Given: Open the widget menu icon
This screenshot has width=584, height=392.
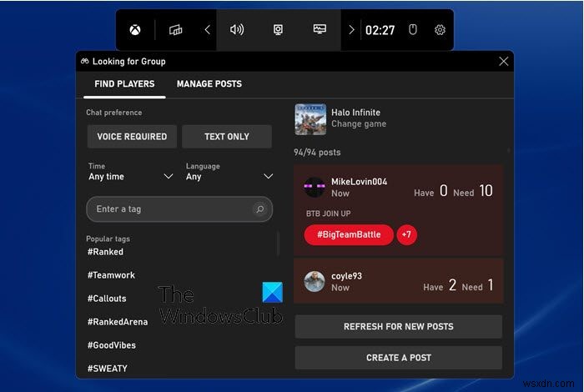Looking at the screenshot, I should 175,30.
